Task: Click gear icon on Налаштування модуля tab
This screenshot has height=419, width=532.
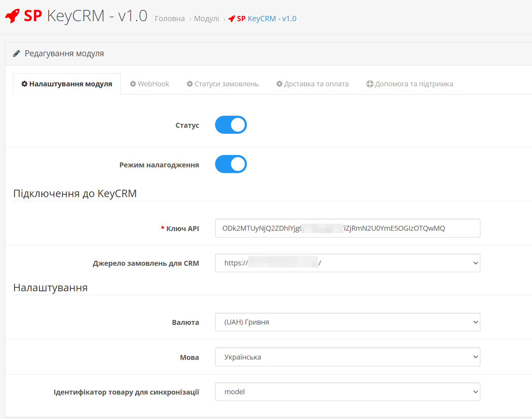Action: click(x=24, y=84)
